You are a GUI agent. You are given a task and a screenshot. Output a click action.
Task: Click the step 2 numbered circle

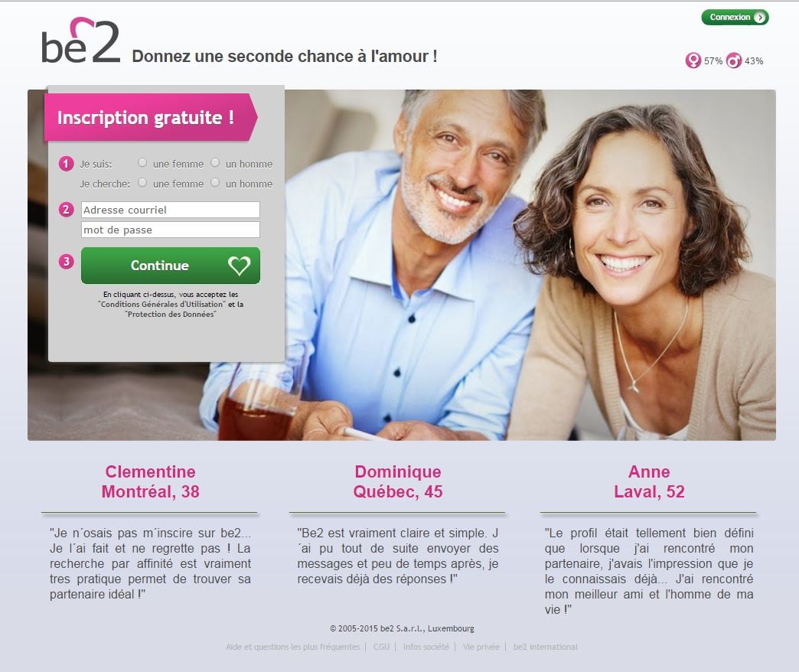coord(67,210)
